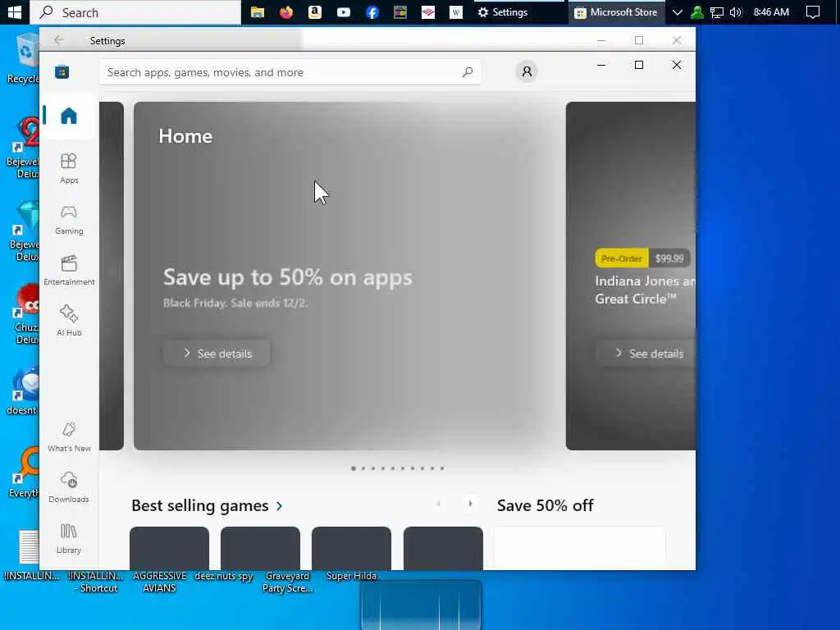Image resolution: width=840 pixels, height=630 pixels.
Task: Select the last carousel page dot
Action: 442,468
